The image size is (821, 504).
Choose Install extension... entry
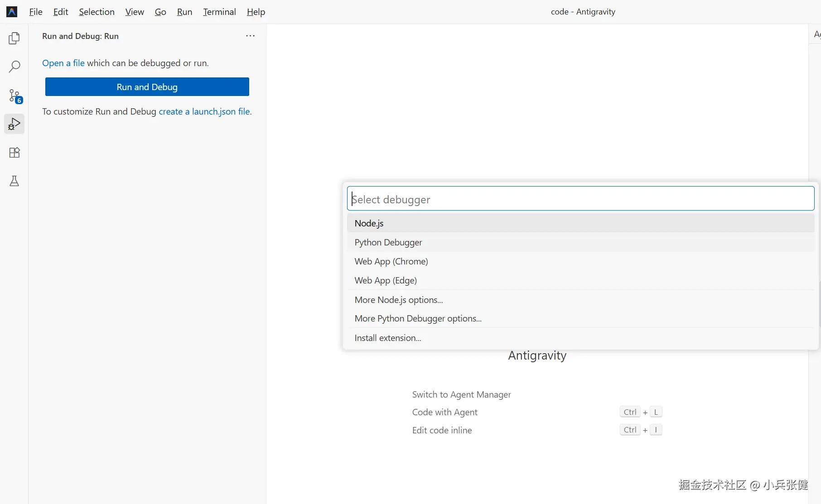[x=581, y=338]
